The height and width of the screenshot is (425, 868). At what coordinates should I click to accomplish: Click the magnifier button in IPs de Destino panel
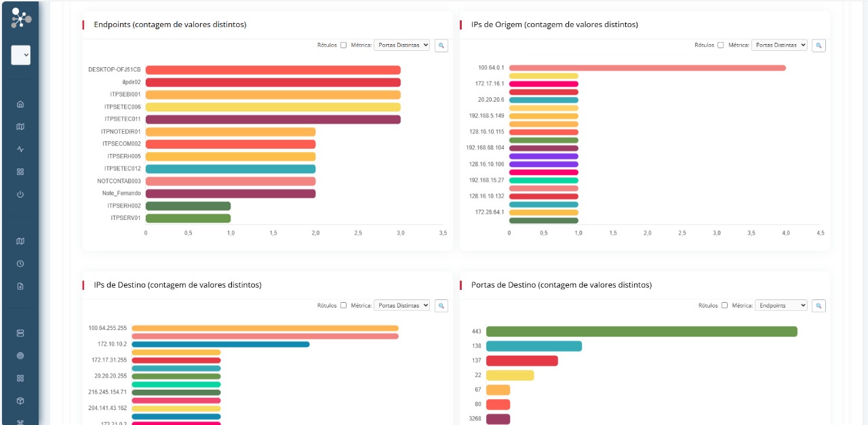tap(441, 306)
